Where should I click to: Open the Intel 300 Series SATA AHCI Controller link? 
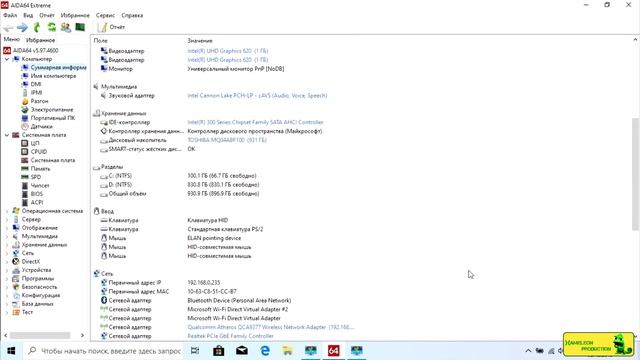point(255,122)
